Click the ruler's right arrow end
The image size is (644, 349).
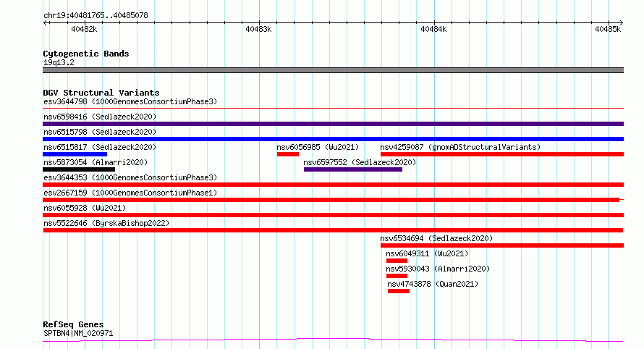tap(622, 22)
